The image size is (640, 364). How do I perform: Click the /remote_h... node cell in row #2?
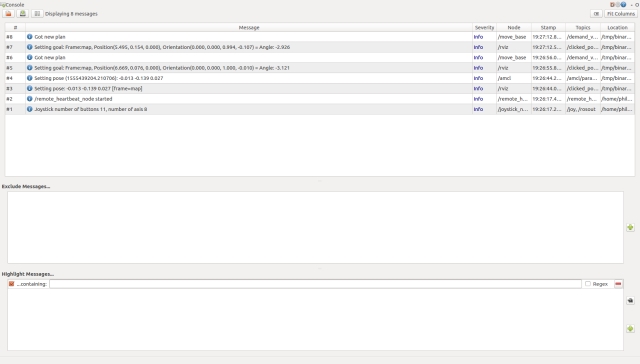coord(513,99)
